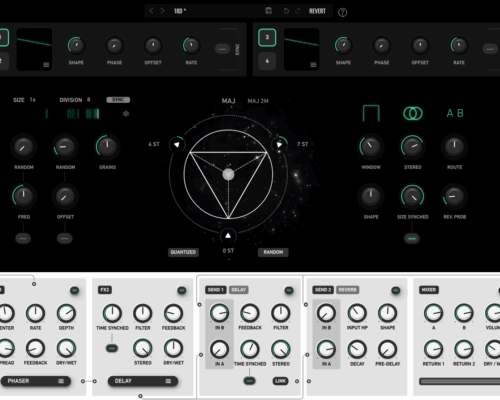Click the GRAINS knob
The image size is (500, 400).
(x=107, y=146)
